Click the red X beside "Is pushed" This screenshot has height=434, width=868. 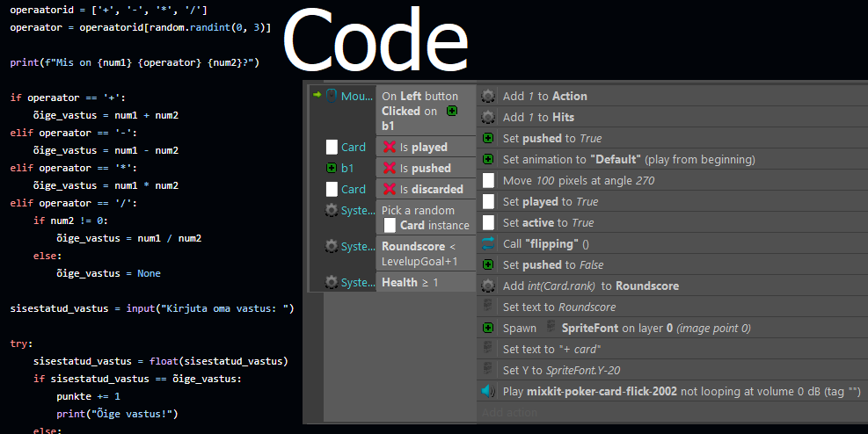click(390, 168)
